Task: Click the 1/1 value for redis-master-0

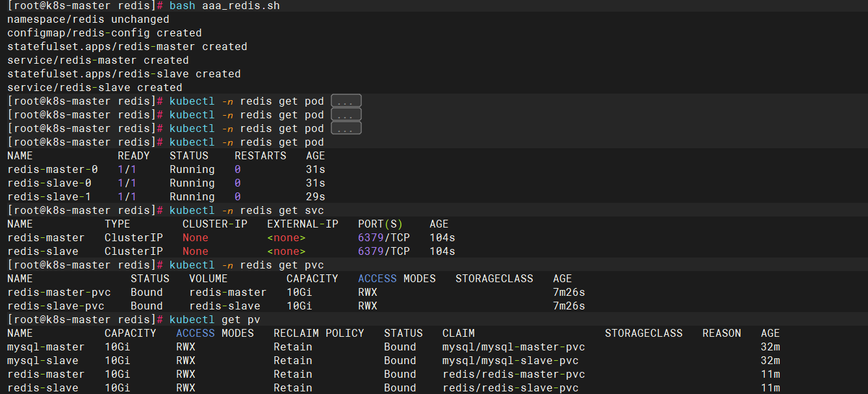Action: coord(127,169)
